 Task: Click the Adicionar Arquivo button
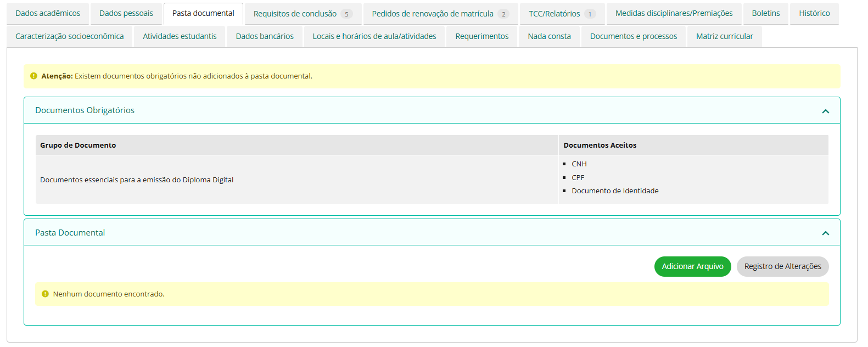692,266
